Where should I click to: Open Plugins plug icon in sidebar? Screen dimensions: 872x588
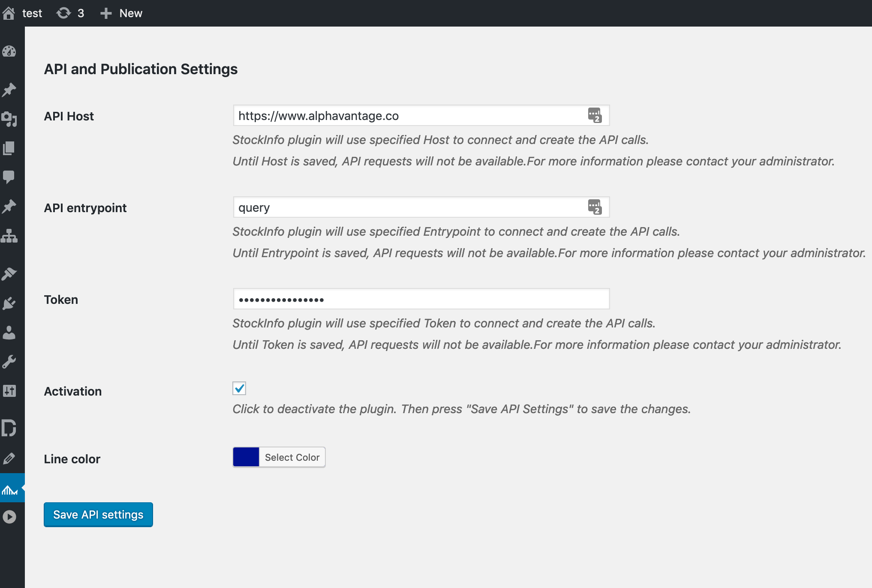pyautogui.click(x=9, y=303)
